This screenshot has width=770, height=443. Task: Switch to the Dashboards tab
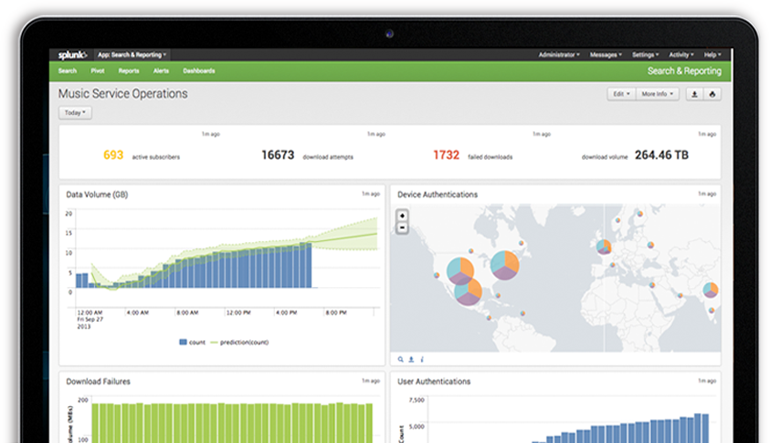click(x=198, y=71)
